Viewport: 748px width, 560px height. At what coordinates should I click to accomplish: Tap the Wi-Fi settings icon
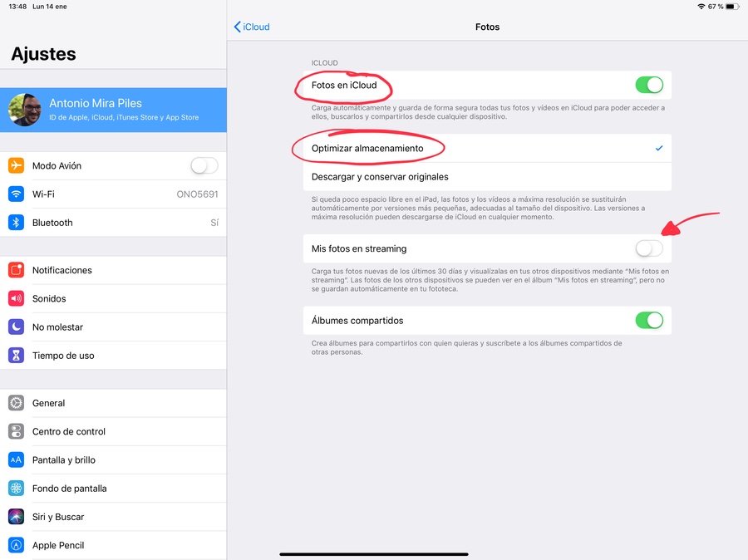[x=16, y=194]
